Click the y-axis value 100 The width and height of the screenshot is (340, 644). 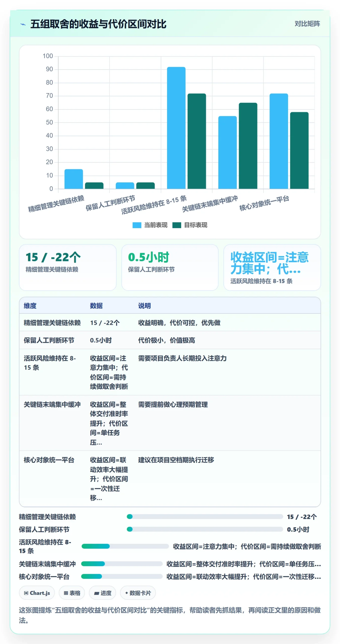(48, 56)
